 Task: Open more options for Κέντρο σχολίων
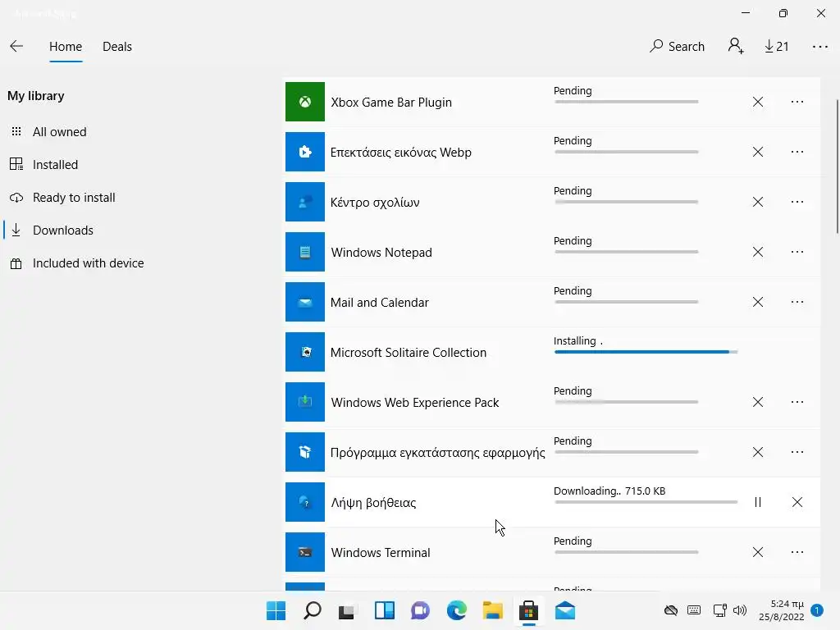pyautogui.click(x=797, y=202)
